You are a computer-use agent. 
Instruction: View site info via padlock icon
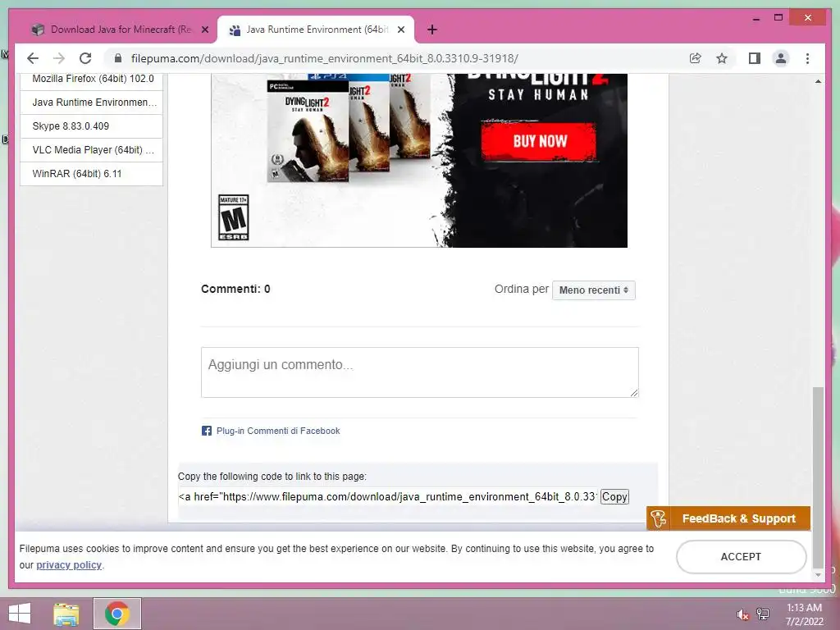pos(118,58)
